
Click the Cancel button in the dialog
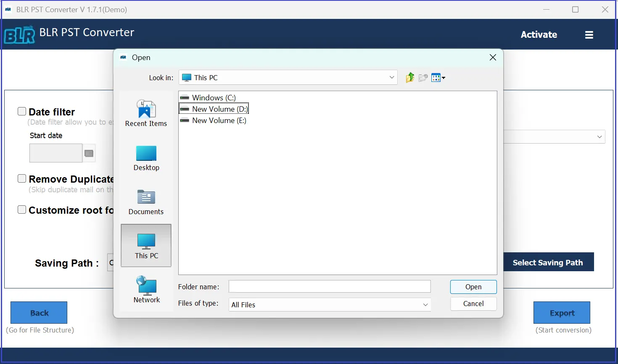(473, 304)
